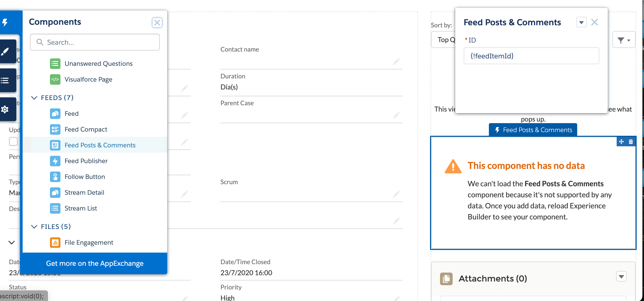Click the Components lightning bolt icon

[x=5, y=22]
